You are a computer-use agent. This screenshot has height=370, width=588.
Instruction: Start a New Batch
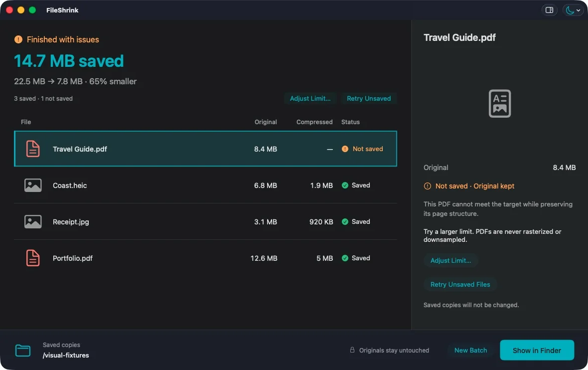click(x=470, y=351)
